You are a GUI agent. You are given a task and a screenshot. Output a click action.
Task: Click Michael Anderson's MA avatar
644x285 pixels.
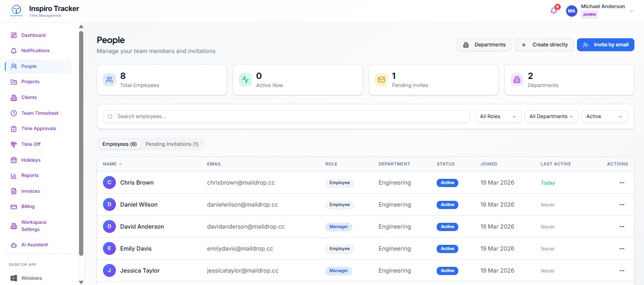tap(571, 11)
